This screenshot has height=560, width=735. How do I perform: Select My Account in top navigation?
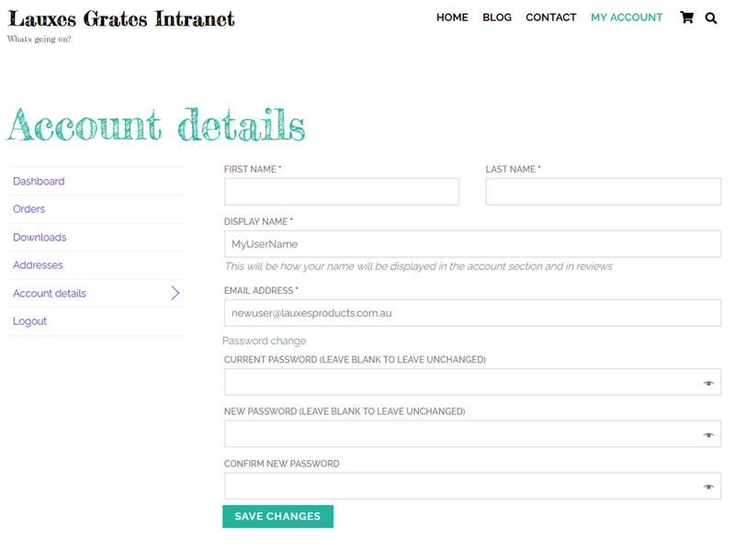[627, 17]
